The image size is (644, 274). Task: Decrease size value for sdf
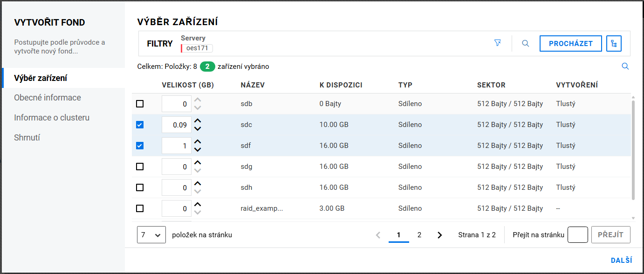click(x=198, y=149)
